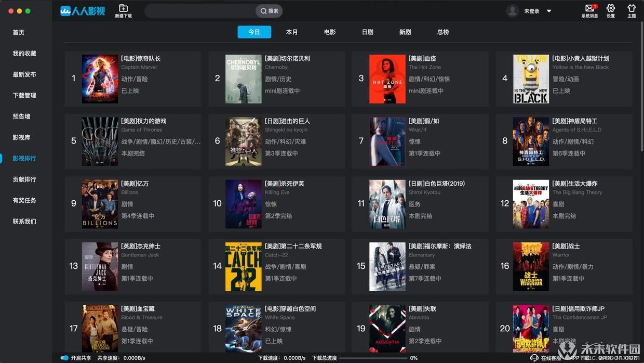The image size is (644, 363).
Task: Click title [美剧]权力的游戏
Action: point(144,121)
